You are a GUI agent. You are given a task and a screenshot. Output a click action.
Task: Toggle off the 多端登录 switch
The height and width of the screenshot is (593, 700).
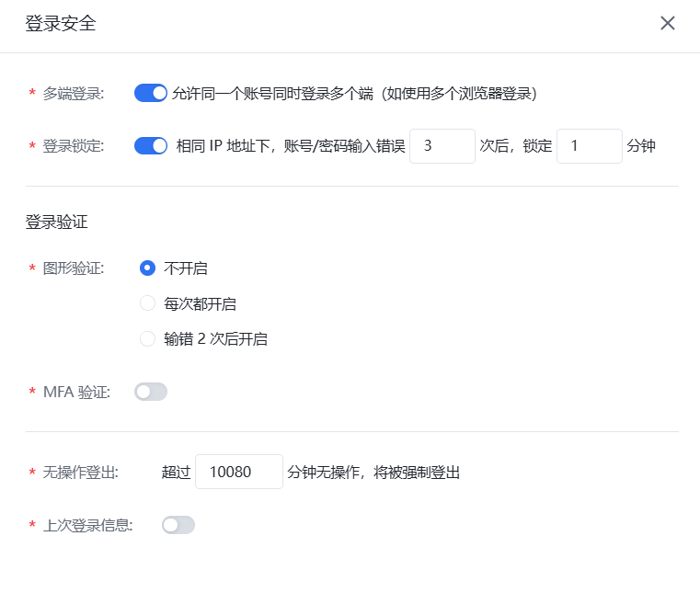(151, 93)
